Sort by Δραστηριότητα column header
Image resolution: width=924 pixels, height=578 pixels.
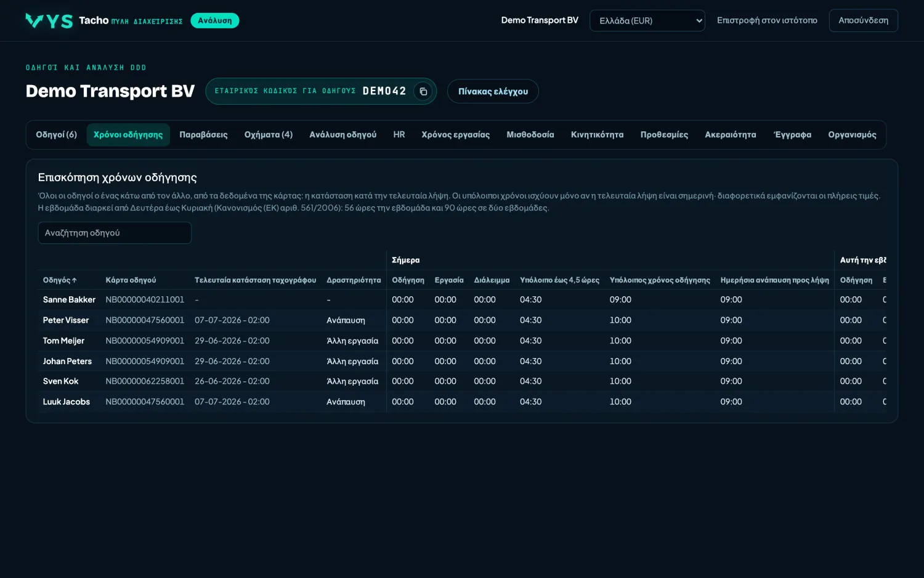click(x=354, y=280)
